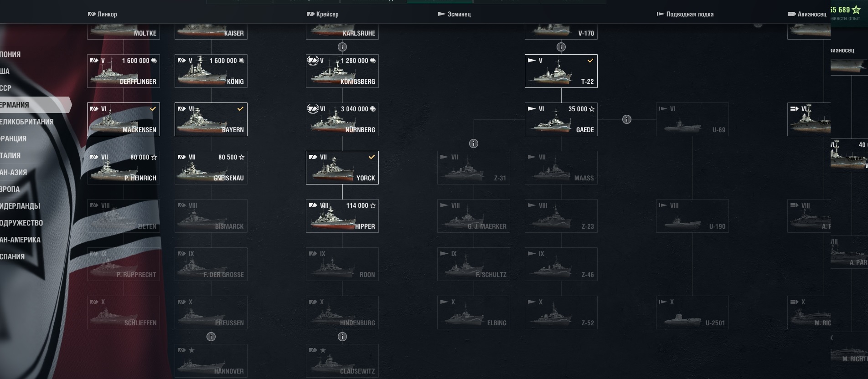Select the P. Rupprecht tier IX card
Viewport: 868px width, 379px height.
tap(124, 264)
